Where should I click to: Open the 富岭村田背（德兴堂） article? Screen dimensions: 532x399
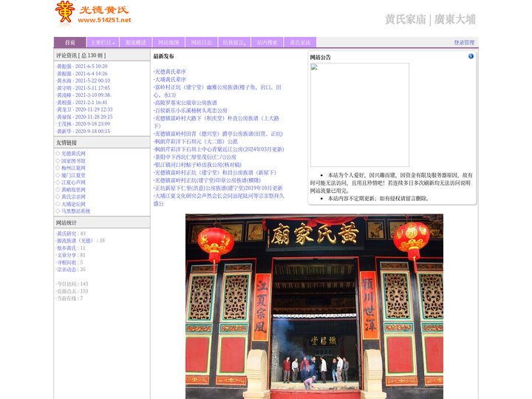tap(219, 134)
